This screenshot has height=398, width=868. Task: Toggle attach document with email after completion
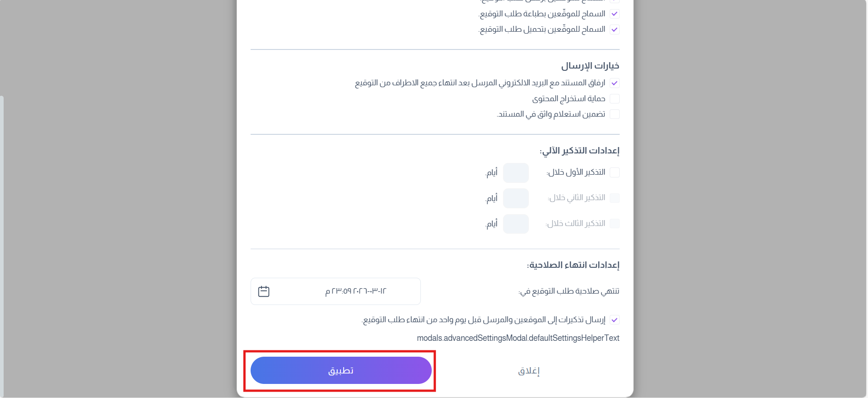point(615,83)
